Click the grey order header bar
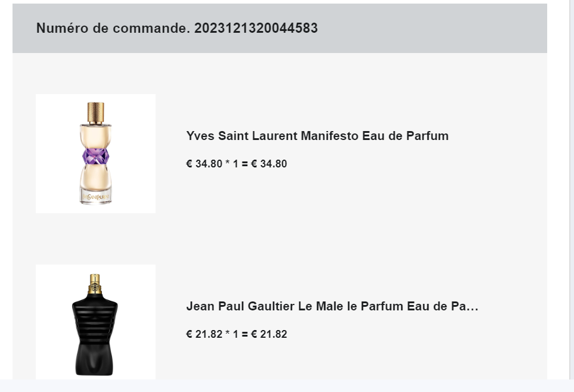 (x=280, y=28)
